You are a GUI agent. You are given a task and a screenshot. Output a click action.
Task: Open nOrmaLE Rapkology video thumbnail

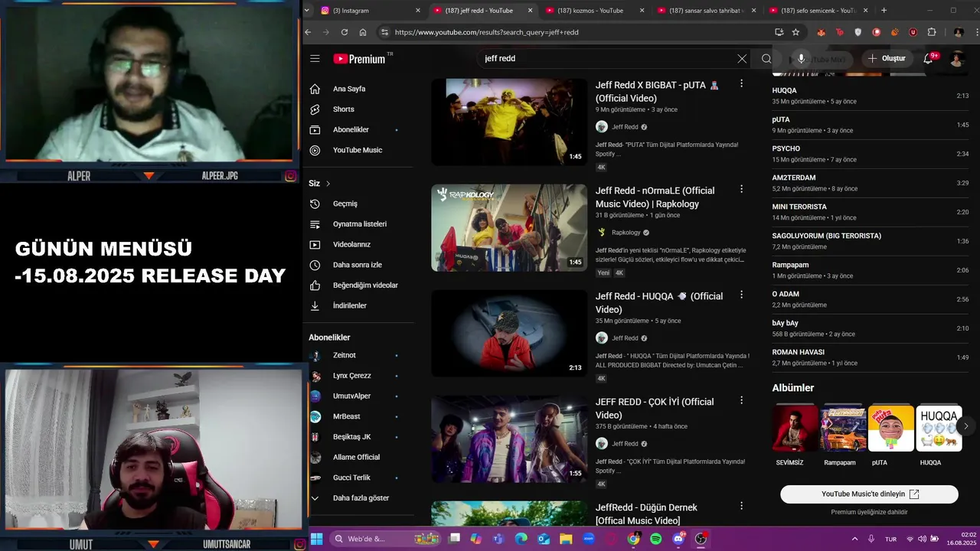(x=509, y=227)
